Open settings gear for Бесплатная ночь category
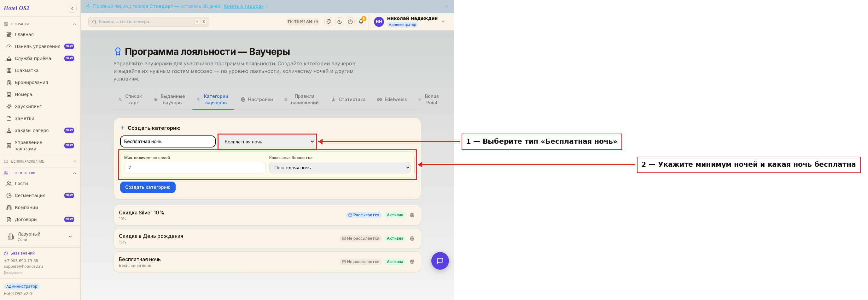This screenshot has height=300, width=868. pos(412,262)
